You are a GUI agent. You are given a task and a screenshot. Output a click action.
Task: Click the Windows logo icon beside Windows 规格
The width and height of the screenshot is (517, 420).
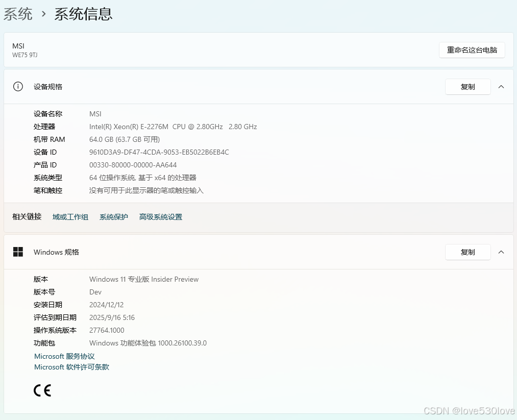click(x=18, y=252)
